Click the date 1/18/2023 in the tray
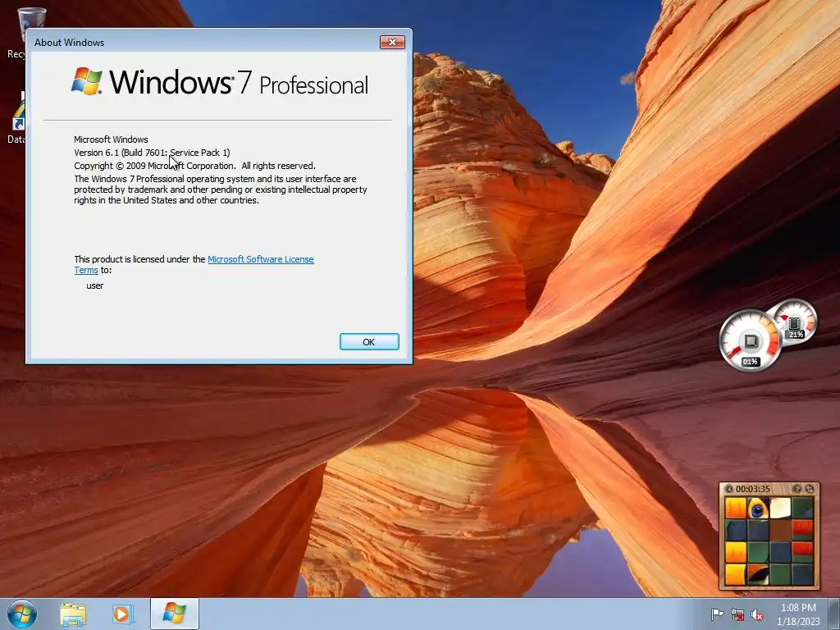The image size is (840, 630). coord(798,622)
